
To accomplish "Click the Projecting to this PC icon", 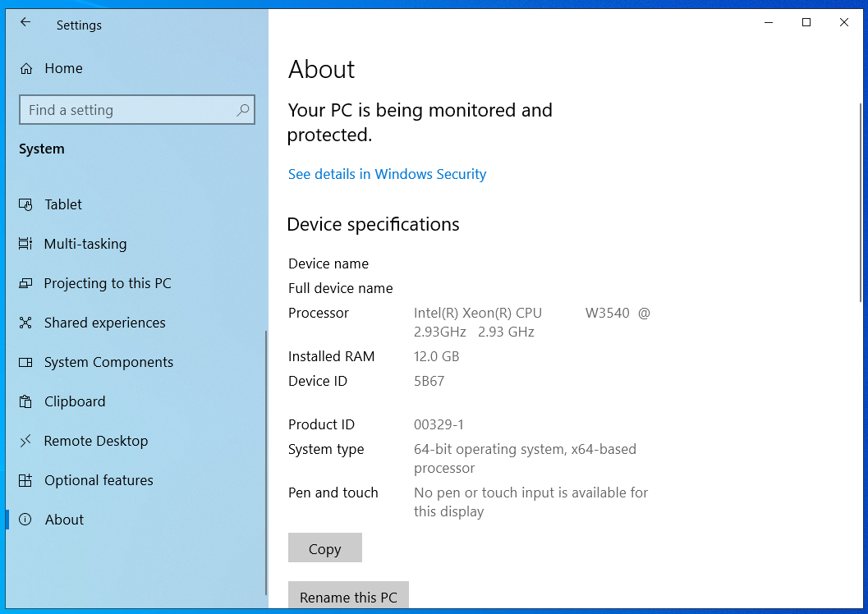I will tap(25, 283).
